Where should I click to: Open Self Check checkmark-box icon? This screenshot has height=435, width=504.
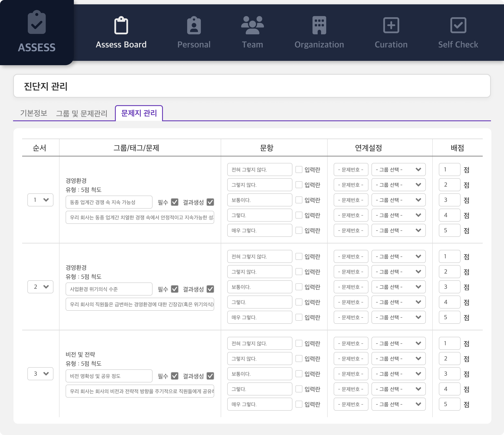pyautogui.click(x=458, y=25)
